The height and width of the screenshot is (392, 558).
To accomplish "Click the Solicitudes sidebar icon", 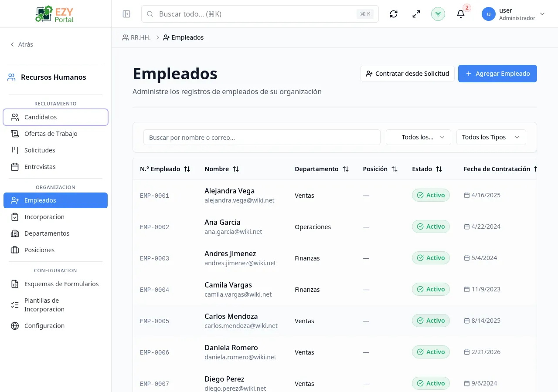I will 15,150.
